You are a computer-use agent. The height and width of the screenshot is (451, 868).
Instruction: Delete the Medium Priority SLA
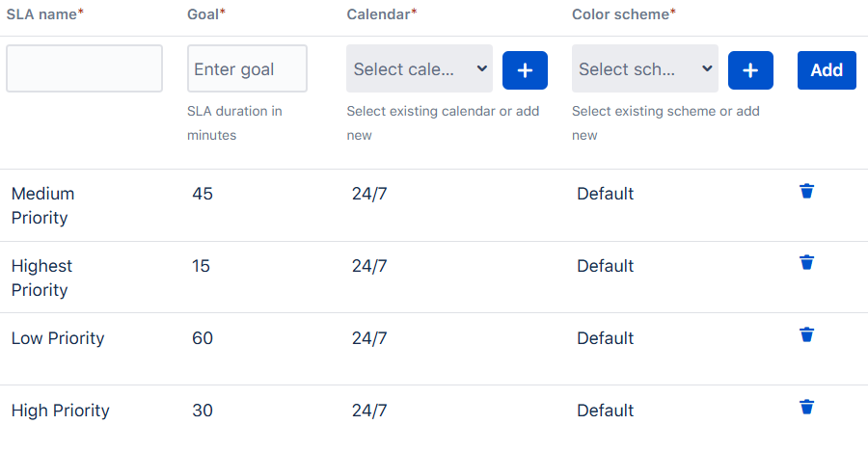point(807,191)
